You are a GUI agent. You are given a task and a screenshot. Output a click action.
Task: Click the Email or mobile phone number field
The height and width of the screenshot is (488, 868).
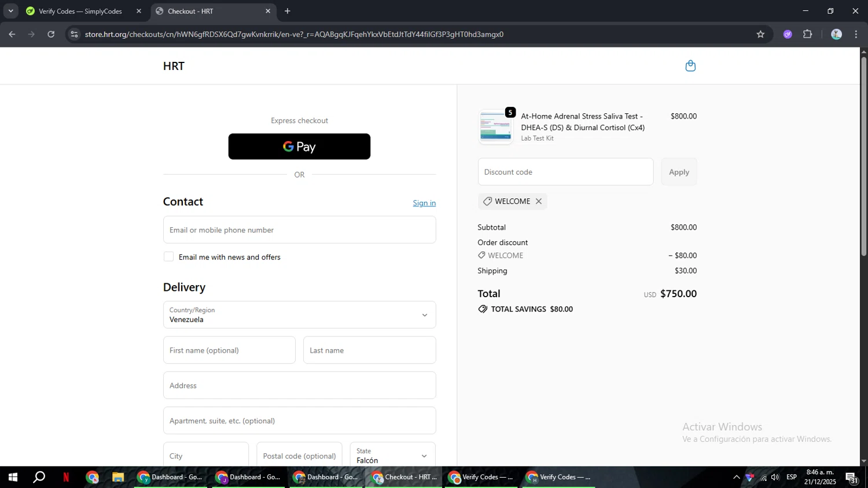pos(299,230)
